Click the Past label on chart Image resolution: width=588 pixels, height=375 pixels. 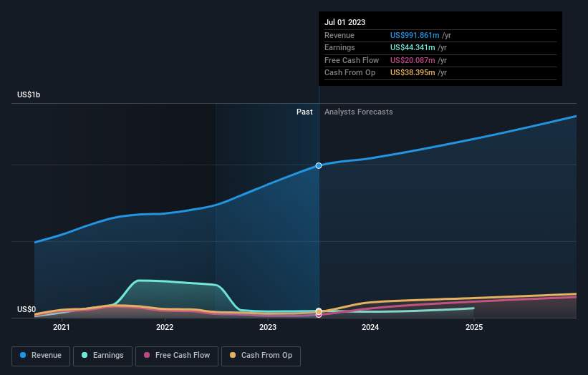304,112
